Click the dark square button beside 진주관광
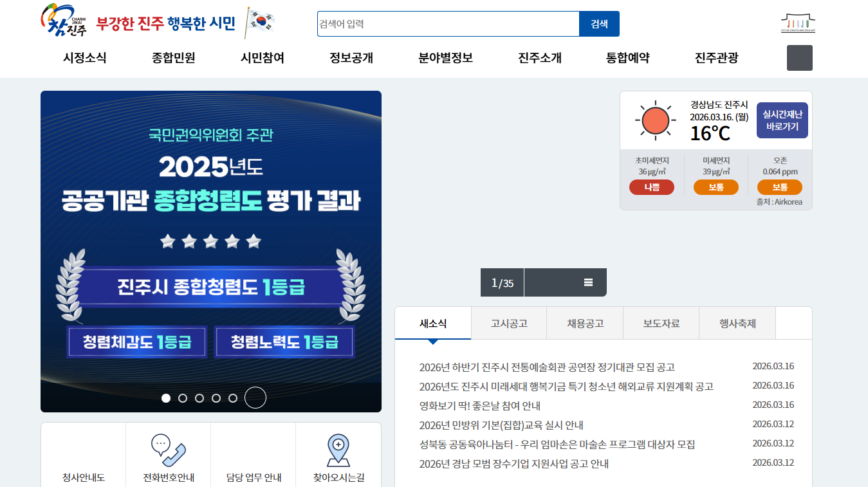This screenshot has width=868, height=487. click(x=800, y=58)
